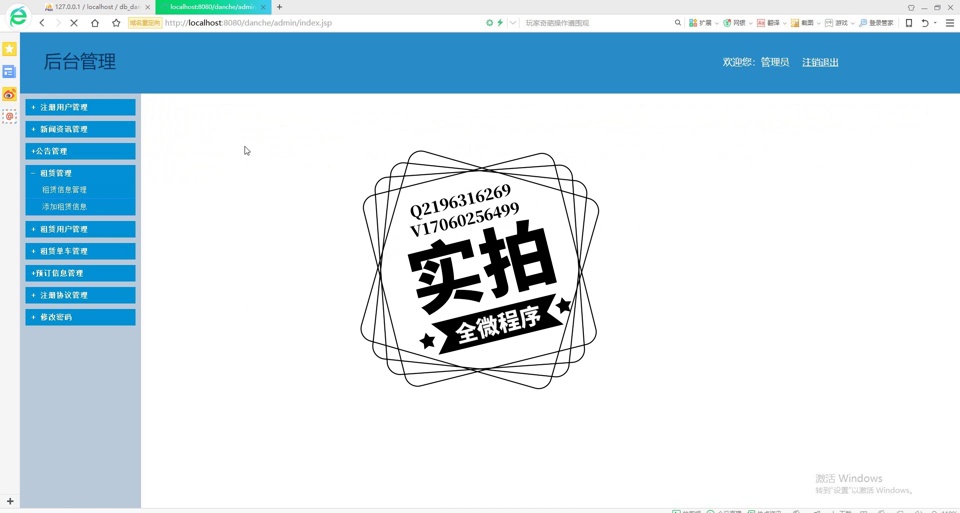Open the Weibo icon in the sidebar
960x513 pixels.
pos(9,94)
